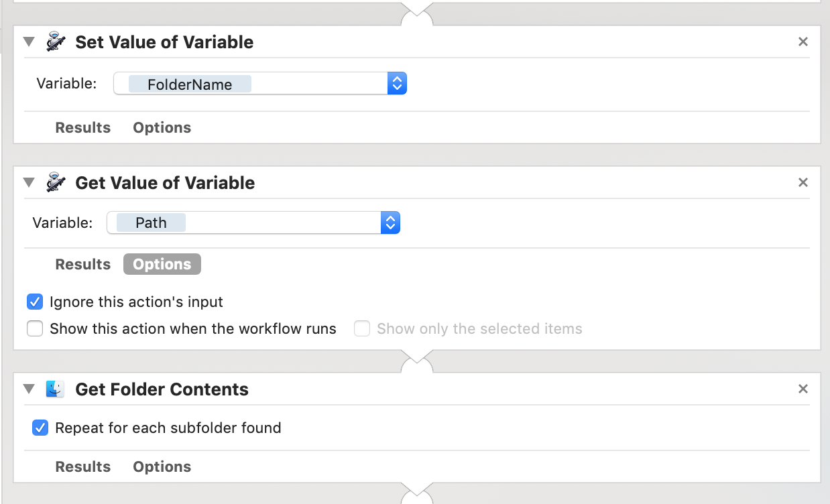Collapse the Get Value of Variable action
This screenshot has height=504, width=830.
pyautogui.click(x=29, y=183)
